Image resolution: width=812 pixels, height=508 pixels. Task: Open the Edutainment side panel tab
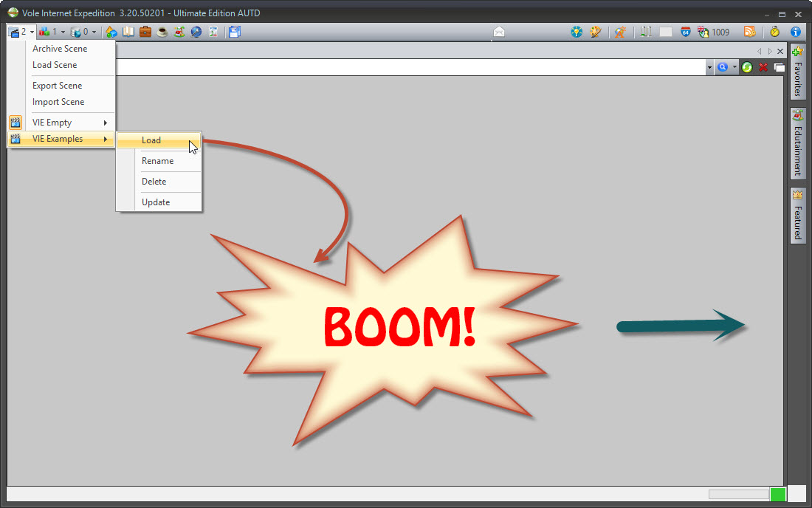click(x=797, y=143)
